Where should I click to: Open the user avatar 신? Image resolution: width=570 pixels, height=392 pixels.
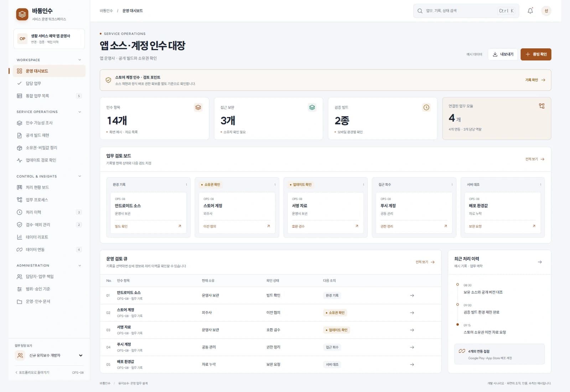(546, 11)
